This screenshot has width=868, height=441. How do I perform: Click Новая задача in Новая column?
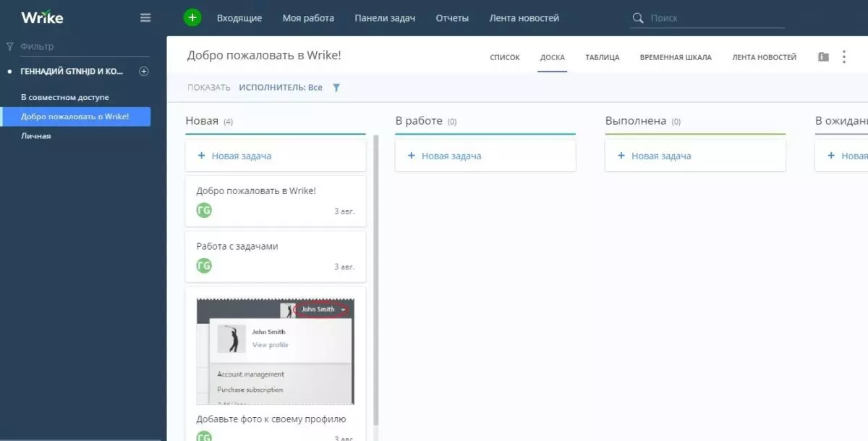242,156
